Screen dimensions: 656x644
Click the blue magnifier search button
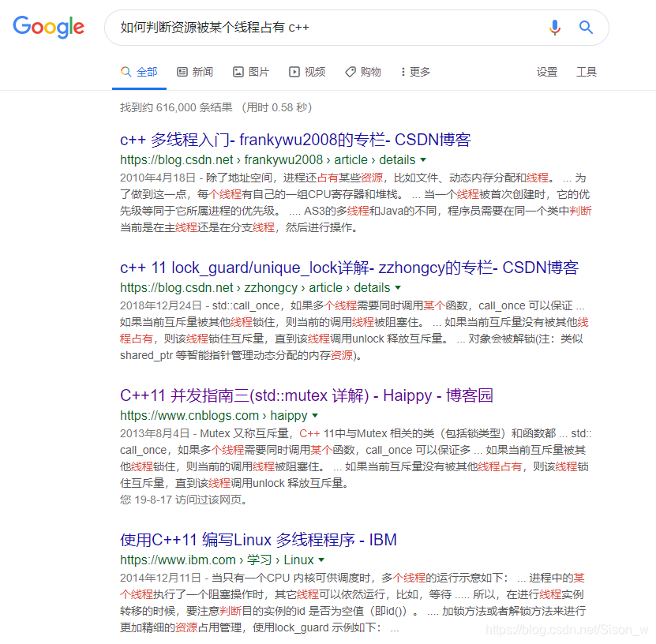[x=586, y=28]
